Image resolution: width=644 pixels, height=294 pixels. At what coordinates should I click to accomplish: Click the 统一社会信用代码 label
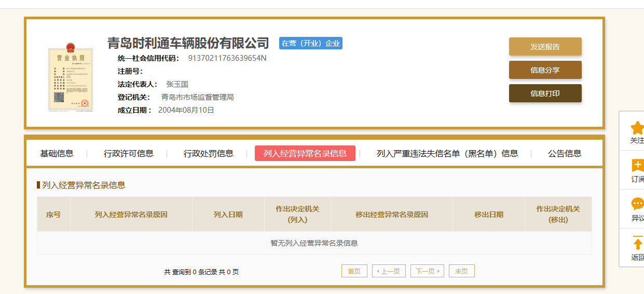click(x=148, y=58)
